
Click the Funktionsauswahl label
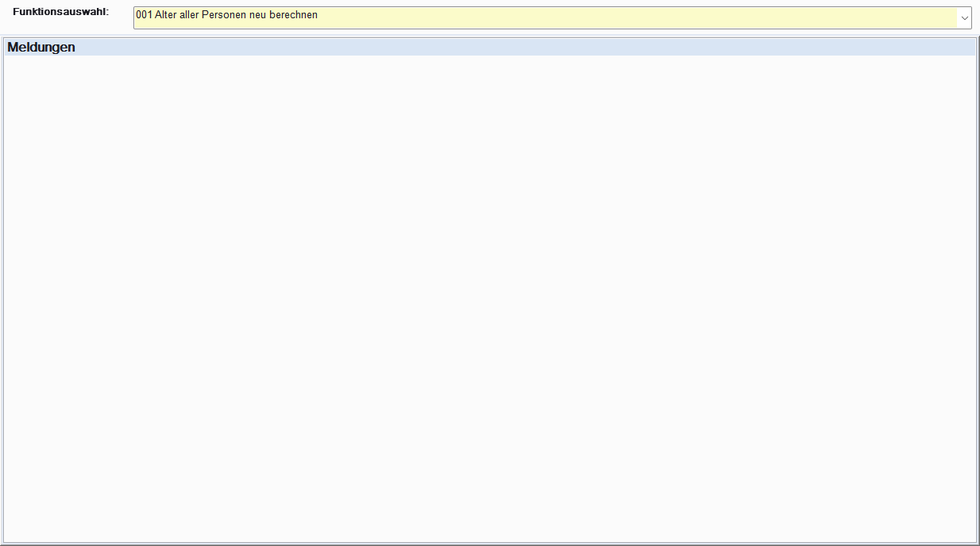click(60, 13)
